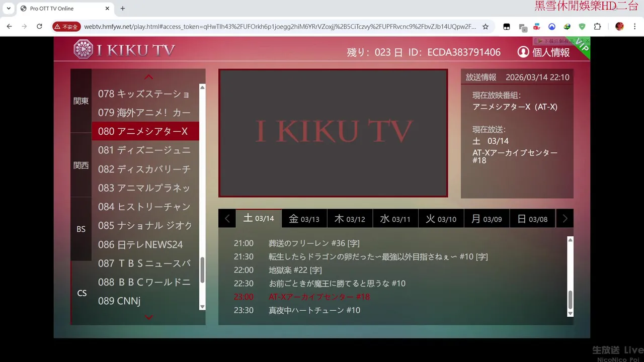Play channel 088 BBCワールドニュース
644x362 pixels.
145,282
